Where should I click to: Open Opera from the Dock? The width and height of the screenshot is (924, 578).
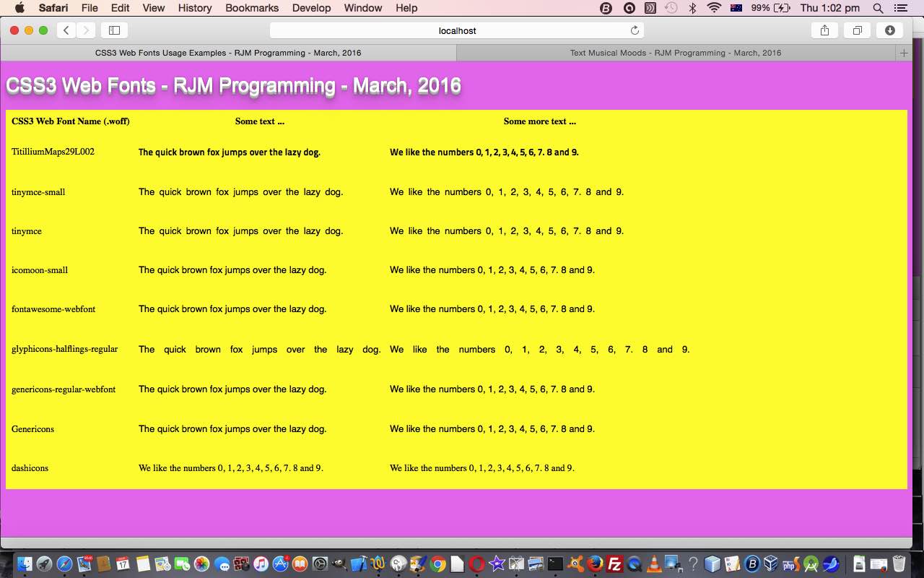[x=476, y=564]
